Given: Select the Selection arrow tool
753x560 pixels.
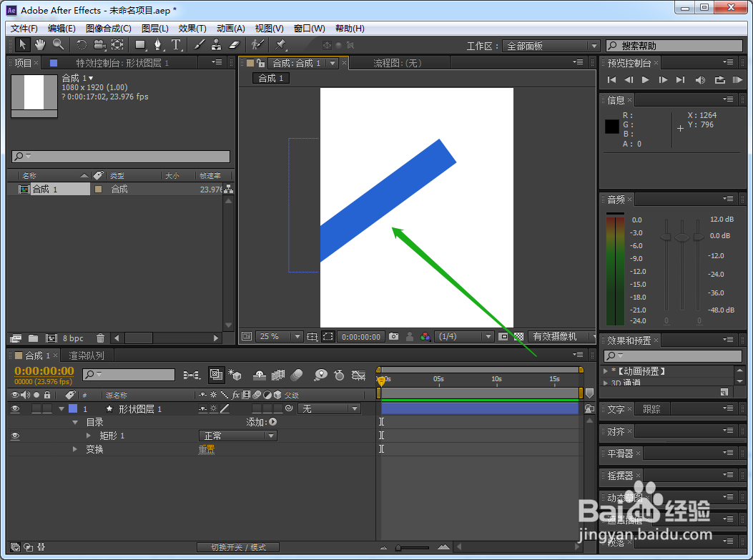Looking at the screenshot, I should [22, 44].
